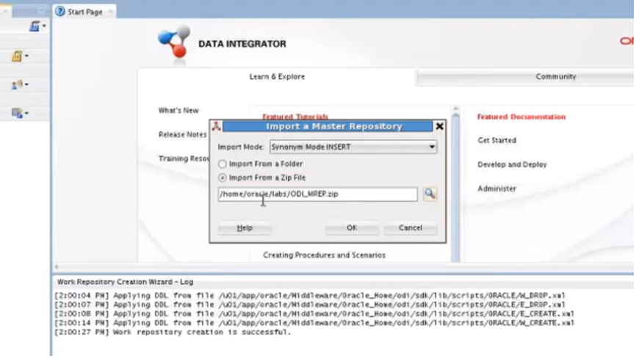Click the zip file path input field
Screen dimensions: 636x364
click(317, 194)
